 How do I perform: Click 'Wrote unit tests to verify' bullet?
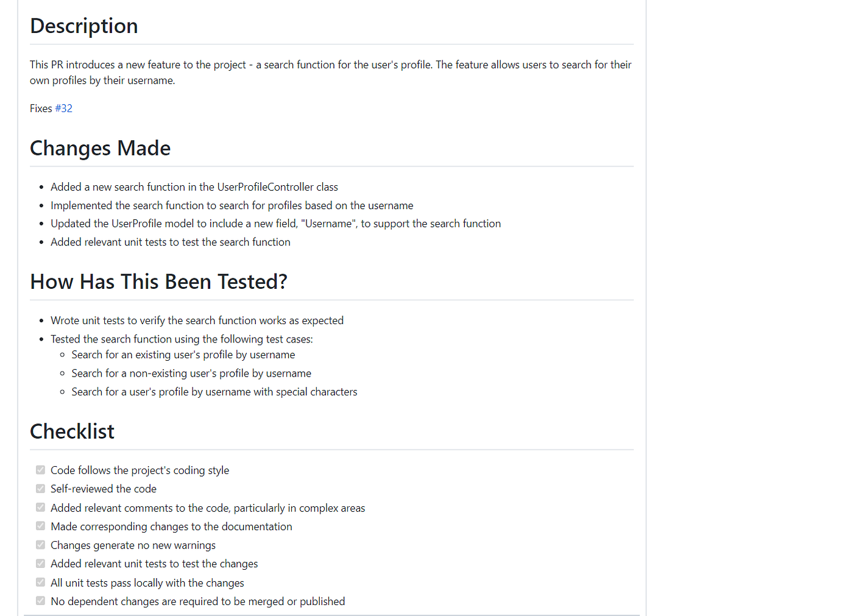tap(197, 320)
